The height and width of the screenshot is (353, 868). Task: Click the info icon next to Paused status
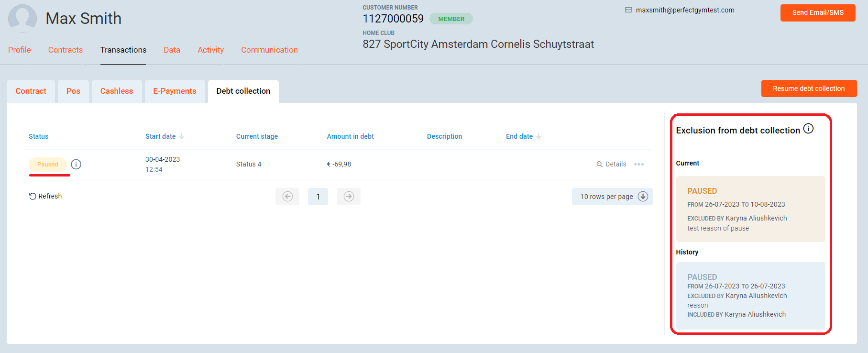(76, 165)
